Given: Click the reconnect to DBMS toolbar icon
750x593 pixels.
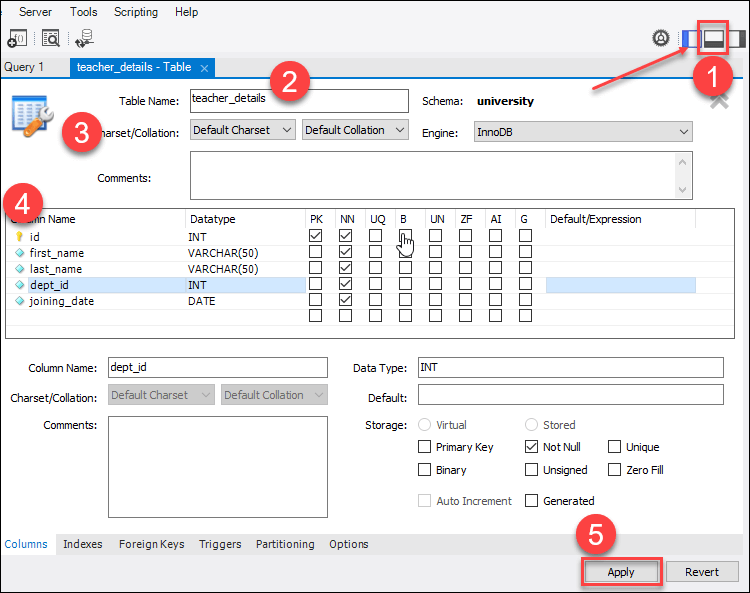Looking at the screenshot, I should pos(84,39).
